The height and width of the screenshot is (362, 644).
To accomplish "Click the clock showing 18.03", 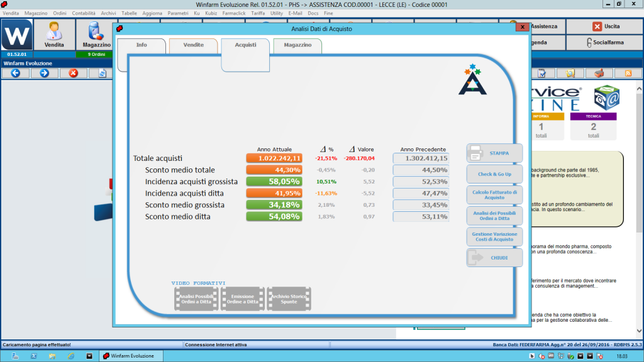I will pyautogui.click(x=622, y=356).
